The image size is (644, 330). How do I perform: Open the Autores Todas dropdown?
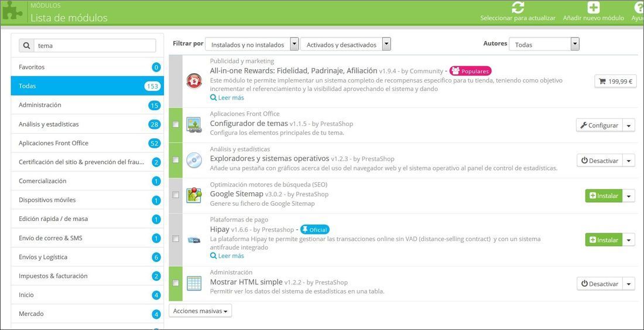[x=544, y=45]
